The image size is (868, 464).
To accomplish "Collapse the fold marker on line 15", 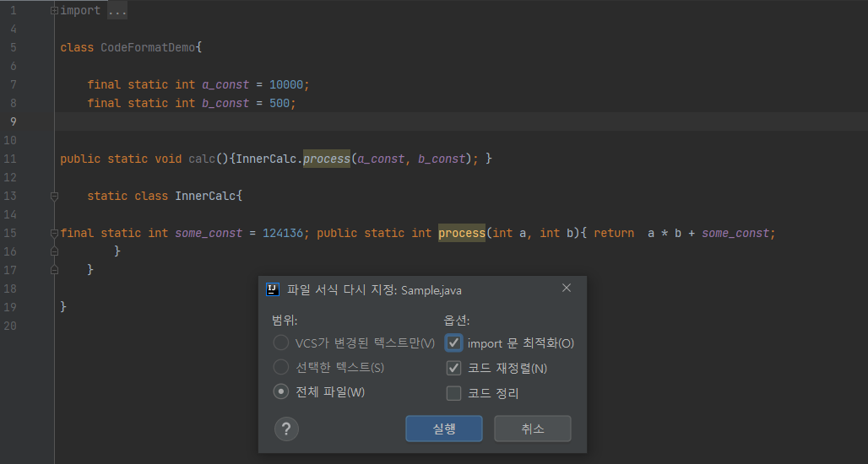I will (x=54, y=233).
